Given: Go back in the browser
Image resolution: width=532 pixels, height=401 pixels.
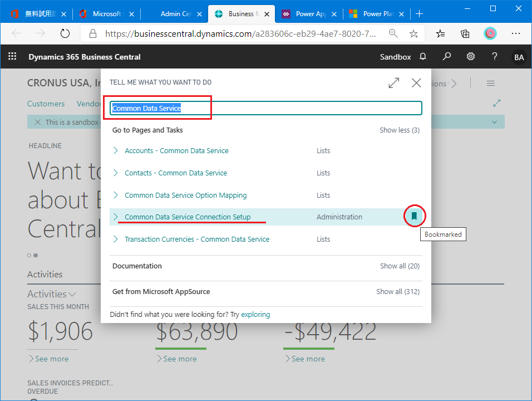Looking at the screenshot, I should click(16, 33).
